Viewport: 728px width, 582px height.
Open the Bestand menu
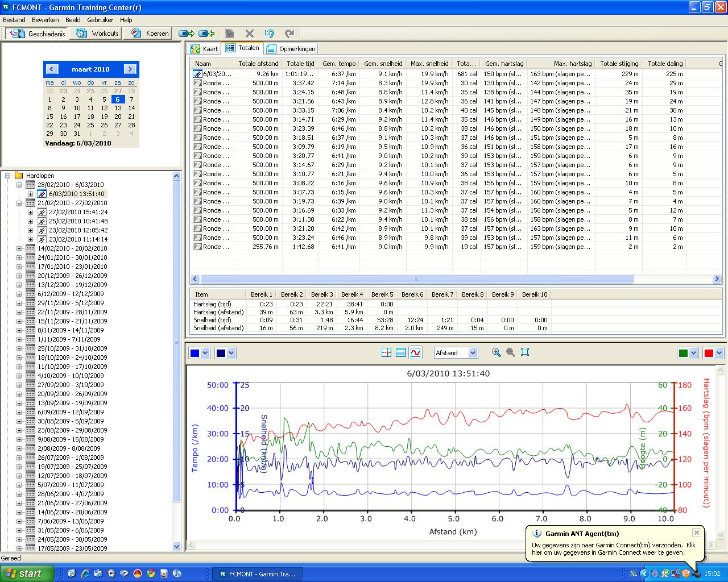(14, 20)
